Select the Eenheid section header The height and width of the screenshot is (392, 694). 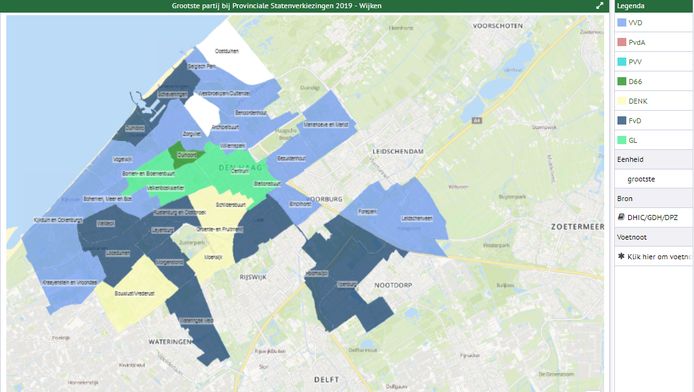coord(653,159)
